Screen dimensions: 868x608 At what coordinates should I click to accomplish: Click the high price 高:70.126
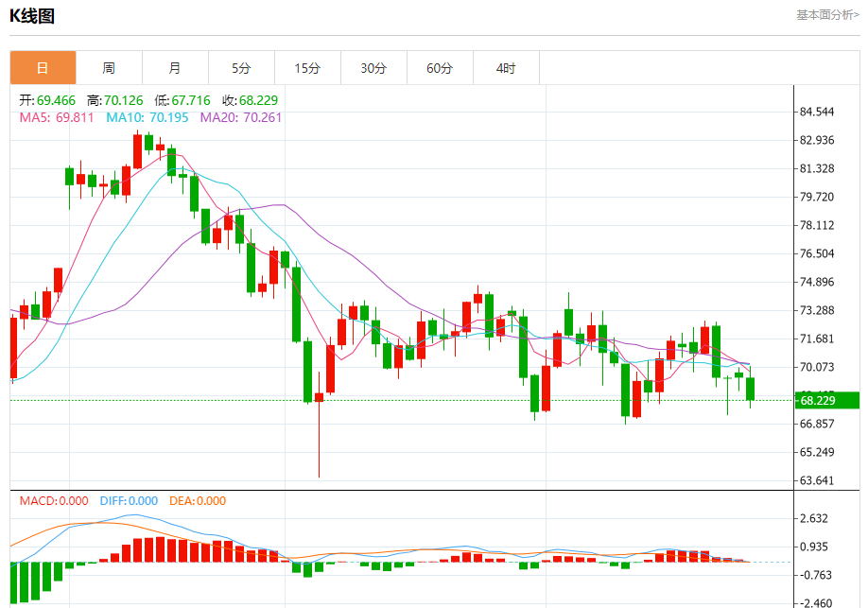tap(114, 100)
